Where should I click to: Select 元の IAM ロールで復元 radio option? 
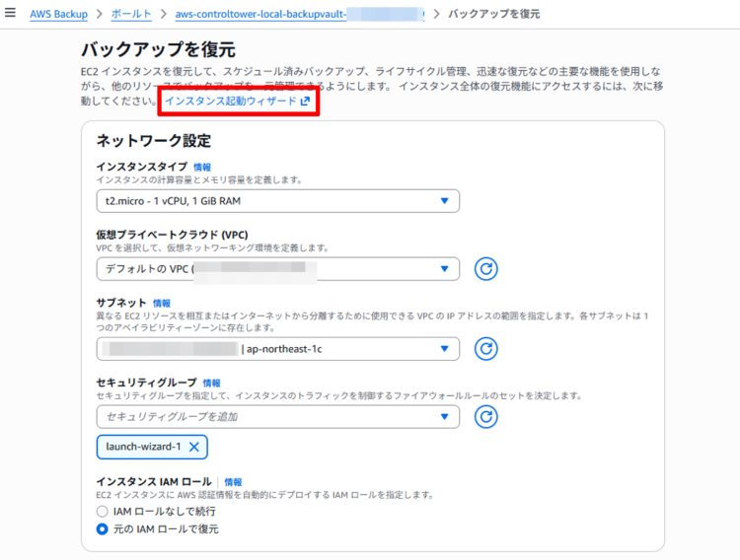[x=102, y=529]
